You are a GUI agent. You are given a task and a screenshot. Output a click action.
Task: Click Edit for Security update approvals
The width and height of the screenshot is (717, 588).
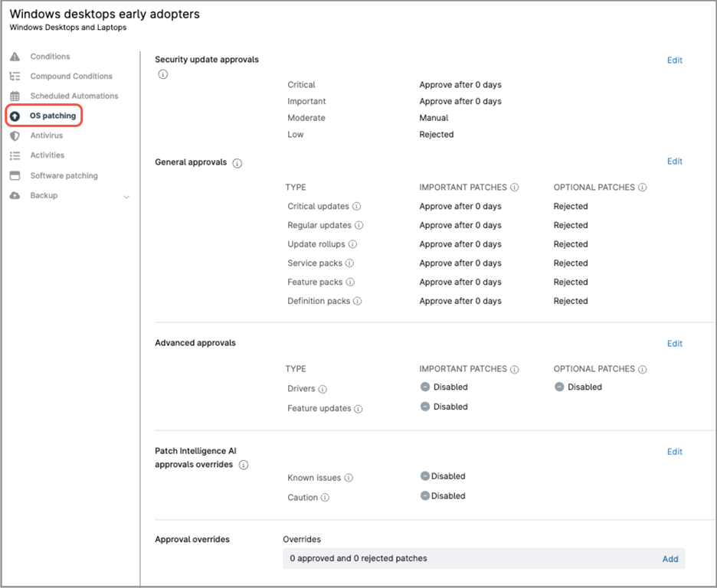click(x=674, y=60)
